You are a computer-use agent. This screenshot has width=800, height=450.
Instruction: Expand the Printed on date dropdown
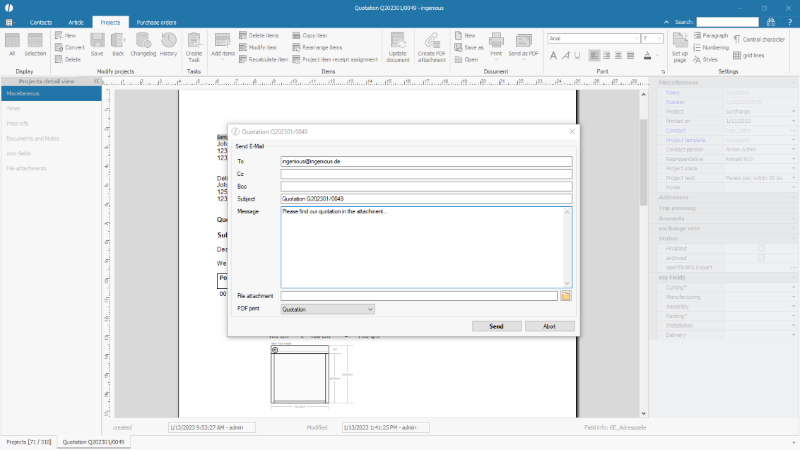point(793,121)
